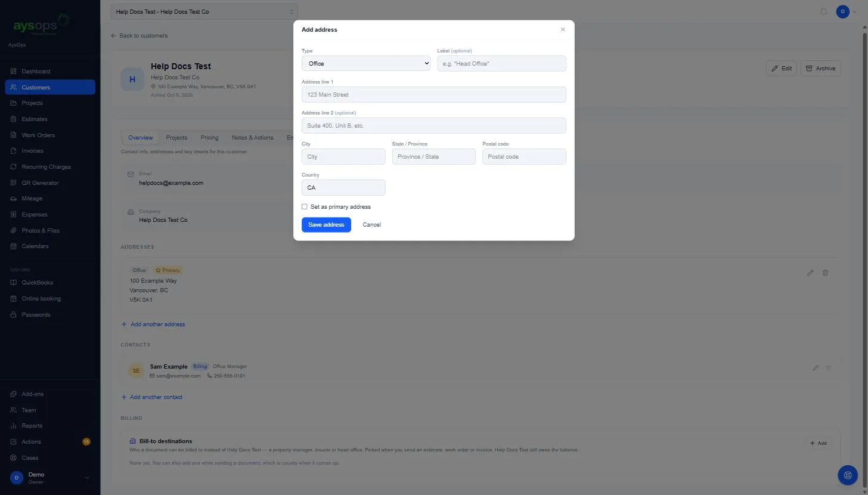868x495 pixels.
Task: Focus the Address line 1 field
Action: (x=434, y=94)
